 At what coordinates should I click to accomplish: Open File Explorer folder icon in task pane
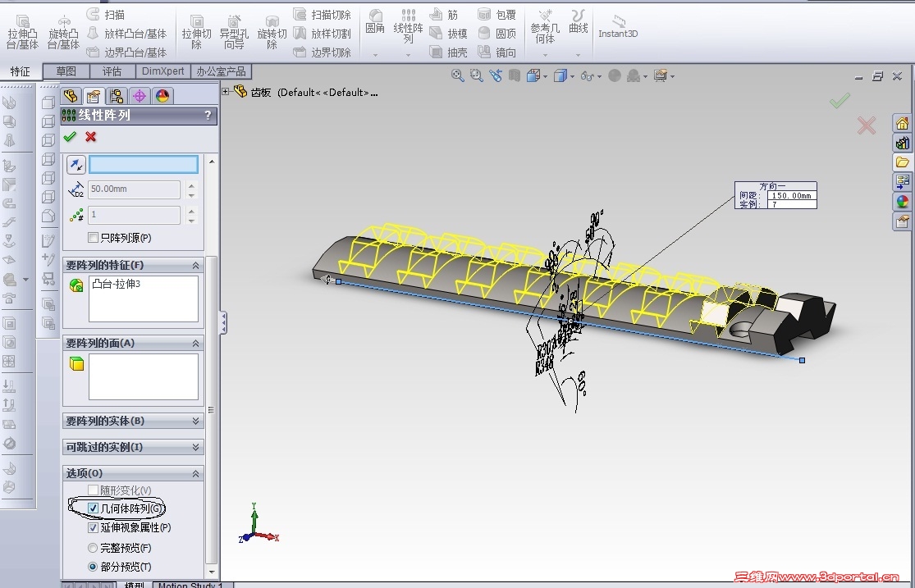tap(902, 162)
